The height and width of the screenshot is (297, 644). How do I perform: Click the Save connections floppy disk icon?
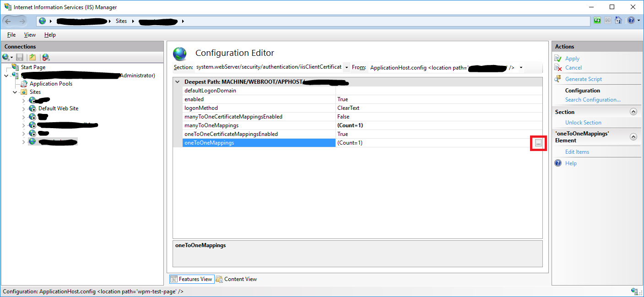[20, 57]
